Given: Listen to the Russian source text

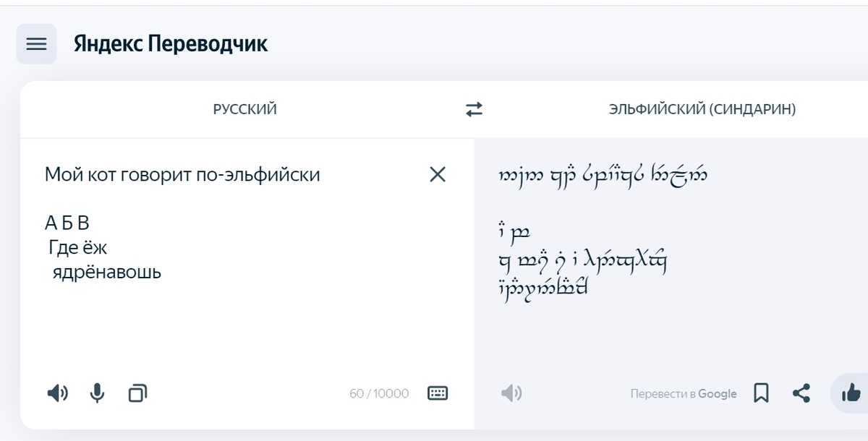Looking at the screenshot, I should click(57, 393).
